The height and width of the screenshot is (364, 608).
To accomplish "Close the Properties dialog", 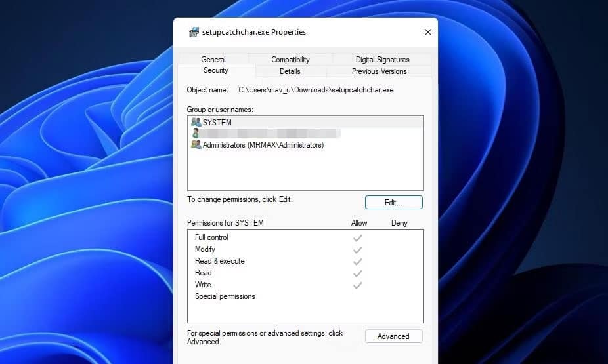I will point(427,32).
